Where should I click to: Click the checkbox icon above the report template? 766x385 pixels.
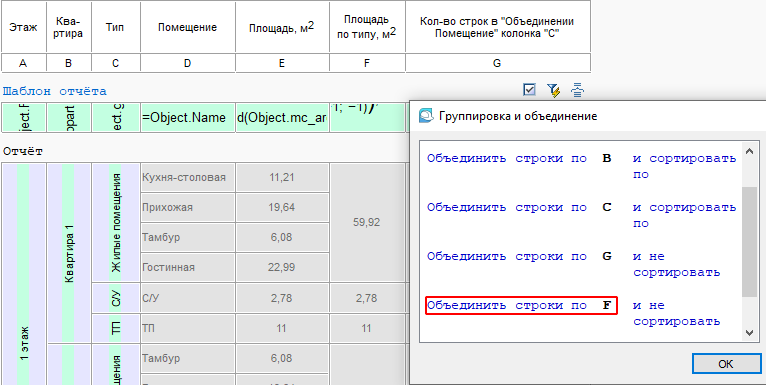529,90
